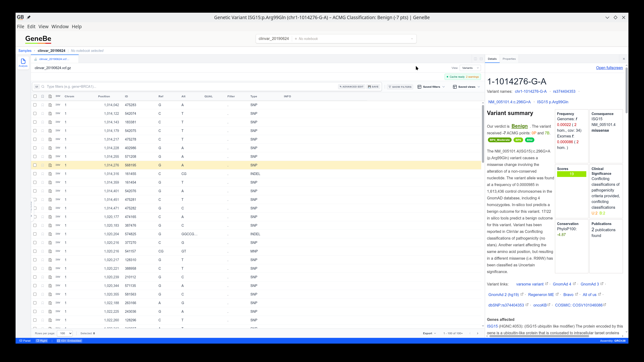
Task: Click the BP4_Moderate criteria badge
Action: (499, 140)
